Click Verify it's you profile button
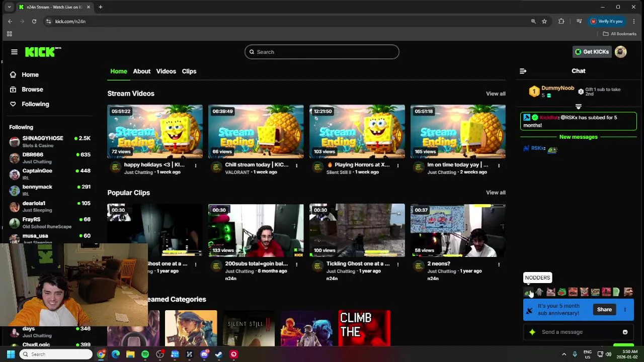Screen dimensions: 644x362 (607, 21)
